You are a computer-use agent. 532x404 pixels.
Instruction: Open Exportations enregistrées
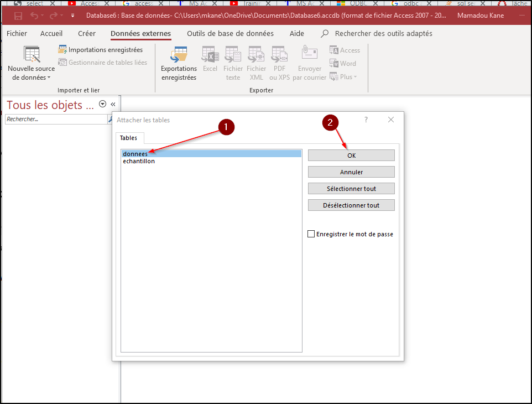179,64
